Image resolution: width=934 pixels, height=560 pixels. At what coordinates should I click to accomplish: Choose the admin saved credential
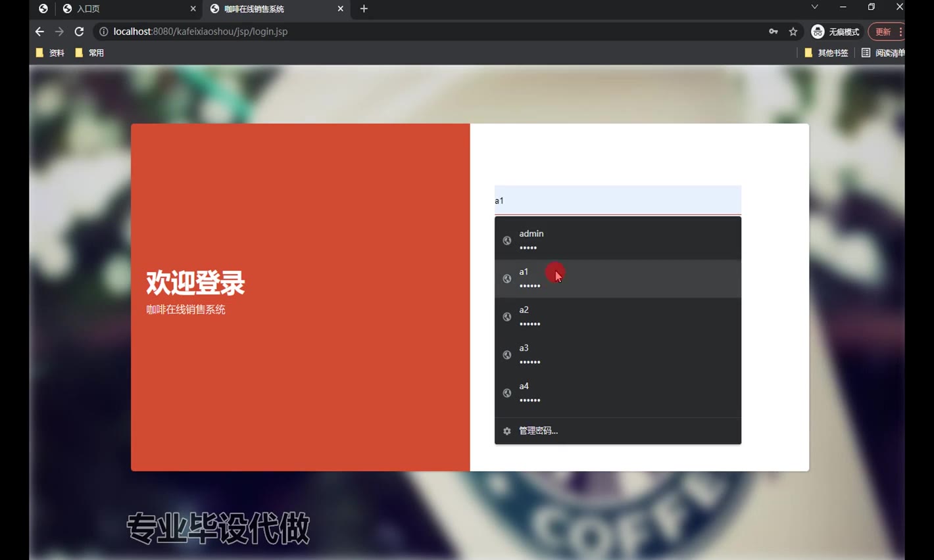(x=618, y=241)
